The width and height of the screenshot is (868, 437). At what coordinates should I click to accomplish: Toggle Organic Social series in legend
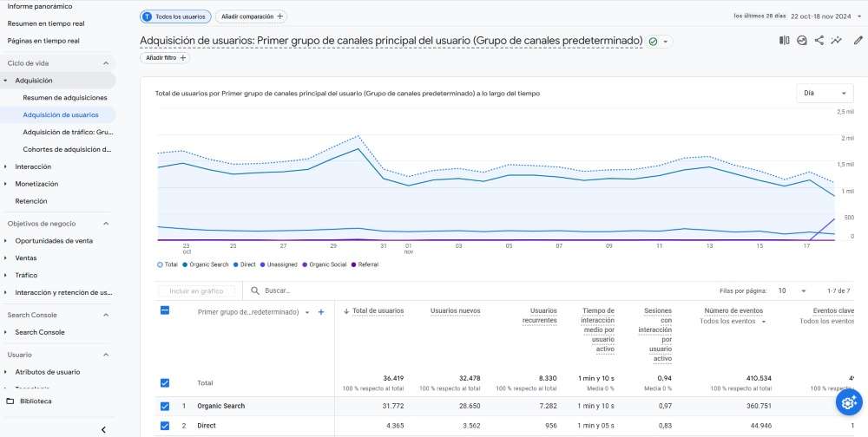pos(324,264)
